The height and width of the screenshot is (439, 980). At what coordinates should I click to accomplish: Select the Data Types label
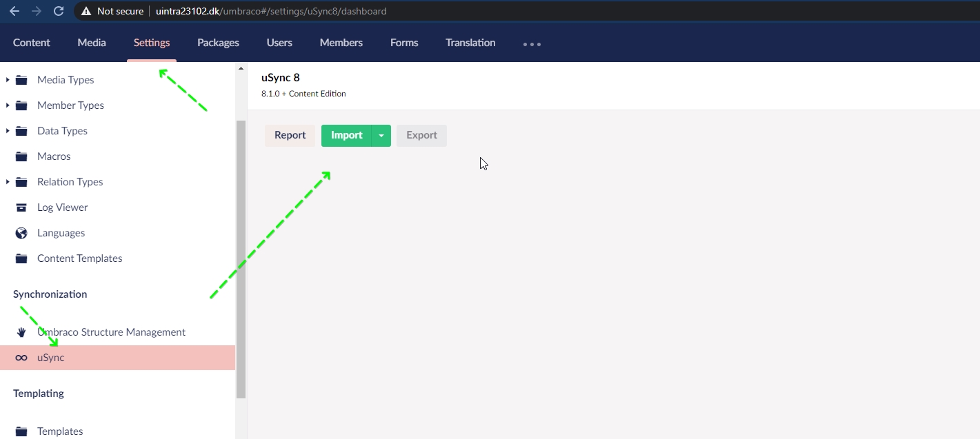(62, 131)
